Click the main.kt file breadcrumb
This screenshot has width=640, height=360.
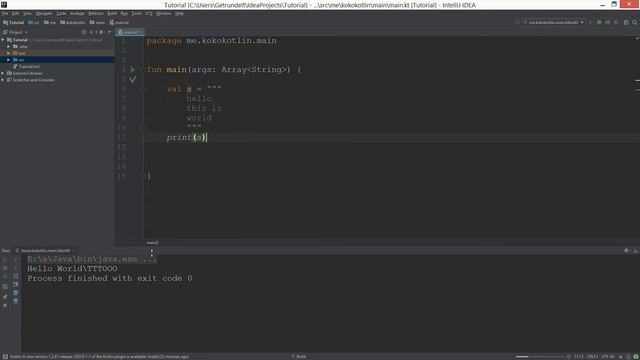click(x=119, y=22)
